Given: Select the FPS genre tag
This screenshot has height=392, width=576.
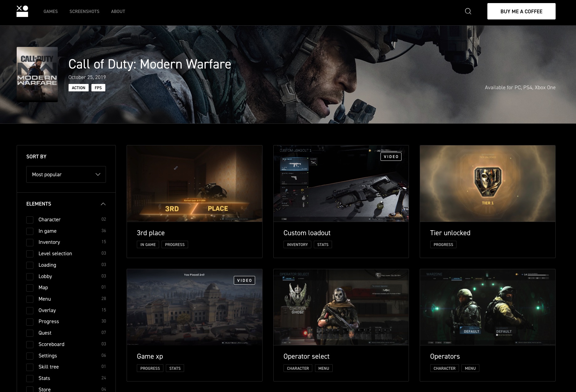Looking at the screenshot, I should coord(98,88).
